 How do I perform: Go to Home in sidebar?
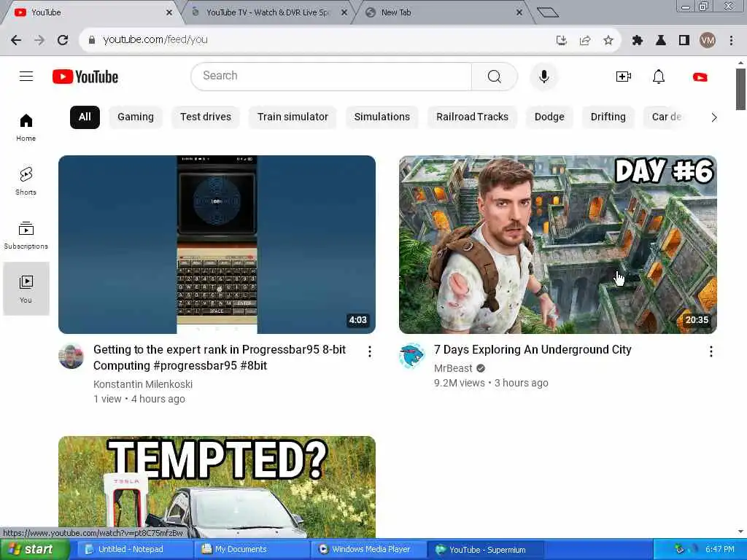tap(26, 127)
